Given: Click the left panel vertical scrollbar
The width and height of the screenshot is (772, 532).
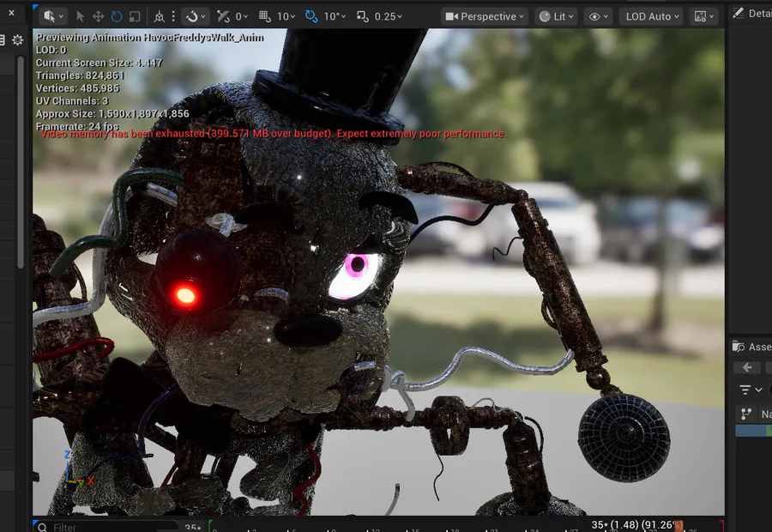Looking at the screenshot, I should [x=21, y=162].
